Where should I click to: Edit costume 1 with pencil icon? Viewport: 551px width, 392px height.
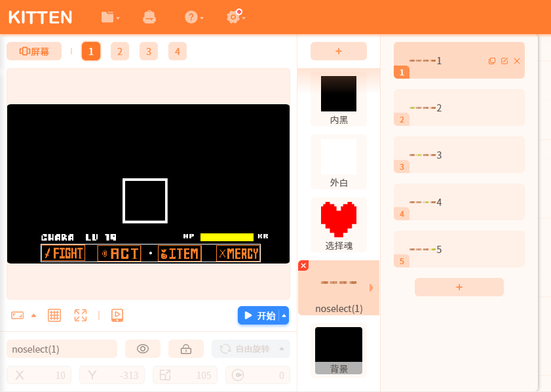pos(504,61)
